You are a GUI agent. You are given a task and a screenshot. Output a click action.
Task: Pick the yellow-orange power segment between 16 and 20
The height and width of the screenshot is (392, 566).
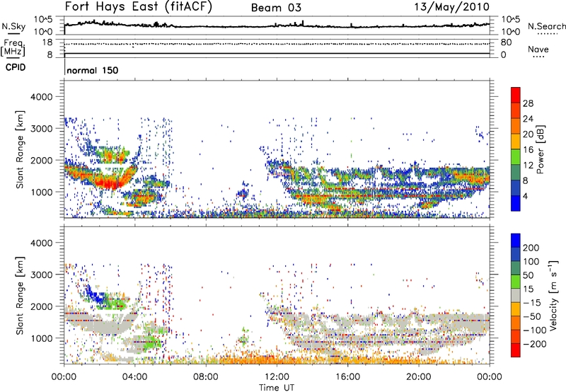[x=516, y=142]
